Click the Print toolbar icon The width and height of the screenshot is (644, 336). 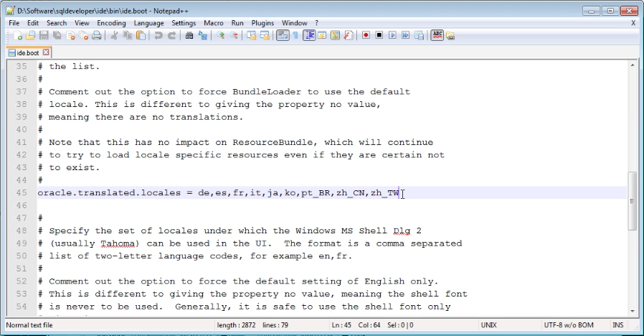(97, 36)
